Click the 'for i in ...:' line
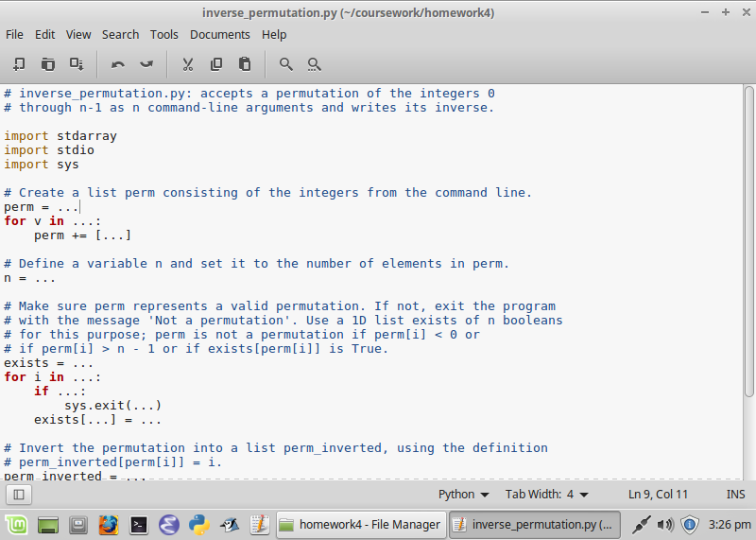The height and width of the screenshot is (540, 756). click(53, 377)
